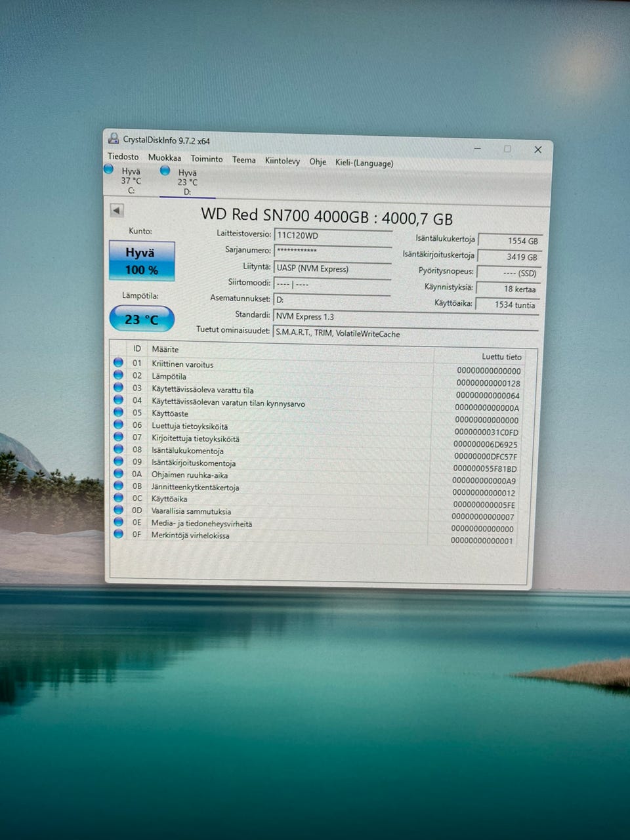Viewport: 630px width, 840px height.
Task: Open the Toiminto menu
Action: [x=207, y=159]
